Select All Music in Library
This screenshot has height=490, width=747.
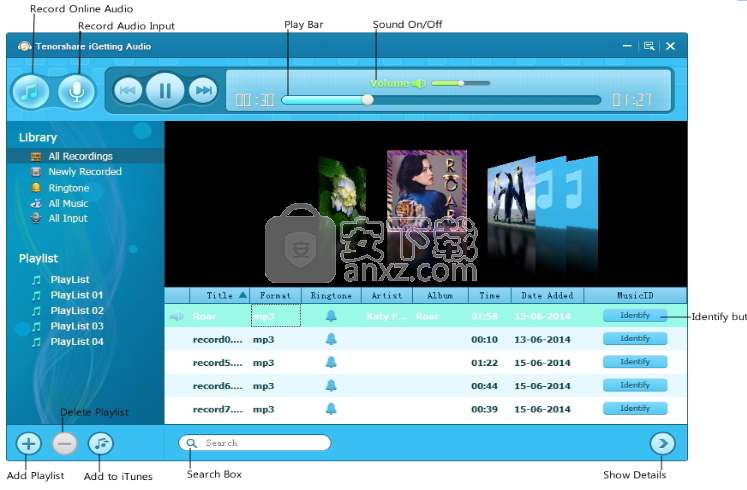(x=68, y=203)
